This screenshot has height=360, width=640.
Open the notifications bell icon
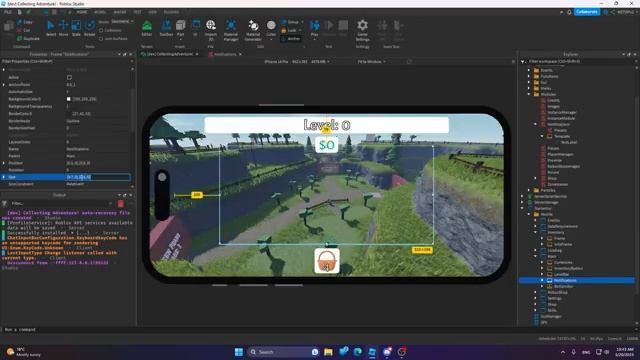[569, 12]
